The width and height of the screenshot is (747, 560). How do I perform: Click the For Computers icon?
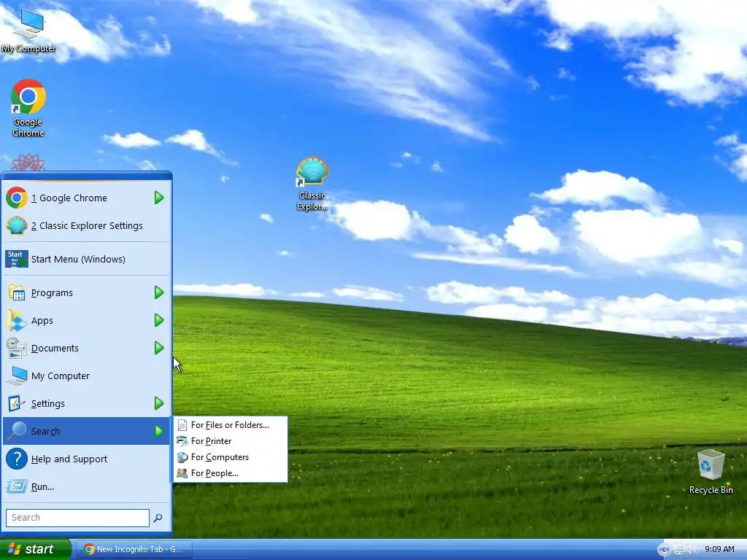[x=182, y=457]
